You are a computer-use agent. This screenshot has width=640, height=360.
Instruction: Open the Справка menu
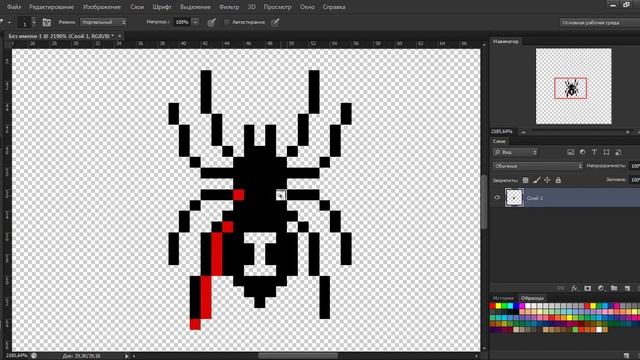334,7
